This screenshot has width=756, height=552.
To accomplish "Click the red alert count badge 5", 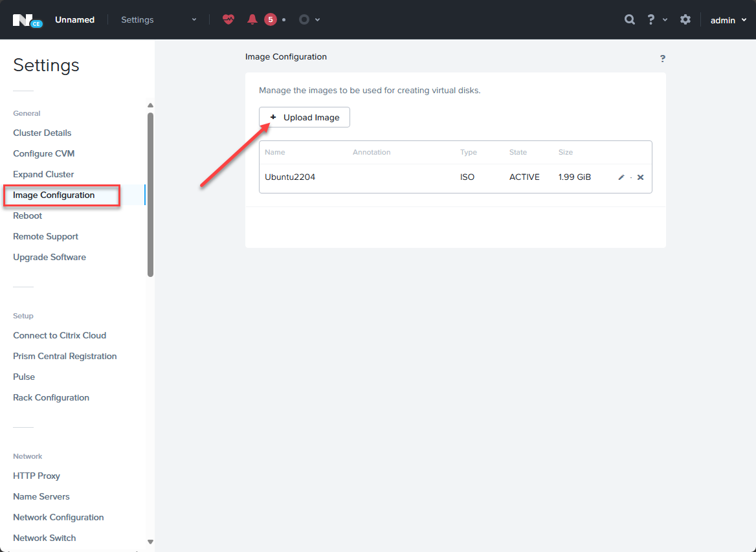I will pos(271,20).
